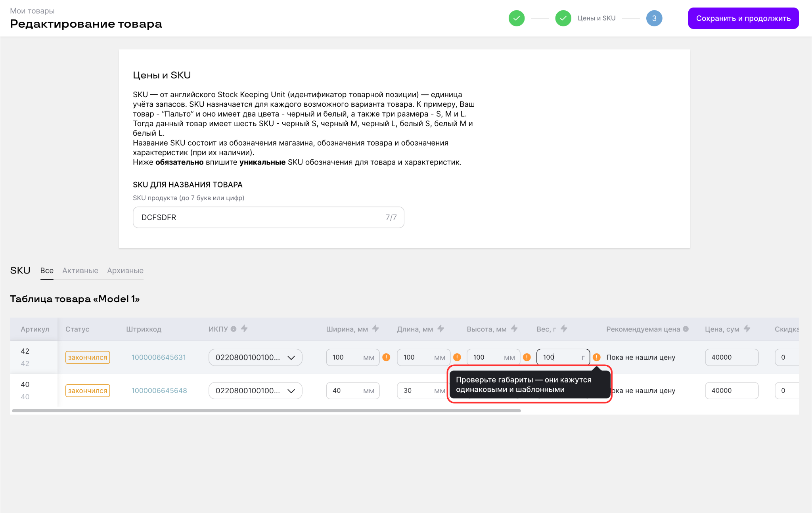
Task: Click the lightning icon next to Вес, г
Action: (x=564, y=329)
